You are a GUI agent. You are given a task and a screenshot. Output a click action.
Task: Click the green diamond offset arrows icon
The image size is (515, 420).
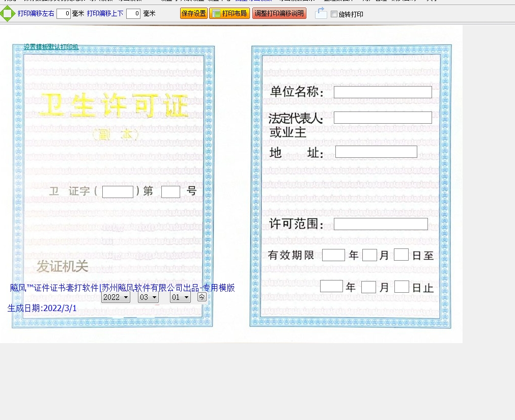(7, 14)
